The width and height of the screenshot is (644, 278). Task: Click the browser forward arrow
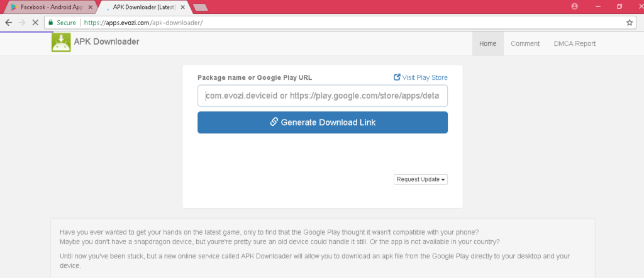click(22, 23)
